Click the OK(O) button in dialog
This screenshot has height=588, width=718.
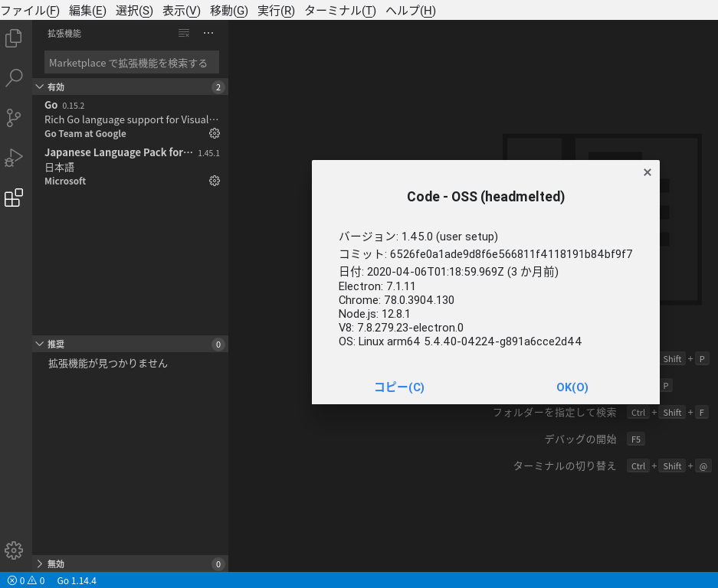tap(572, 387)
